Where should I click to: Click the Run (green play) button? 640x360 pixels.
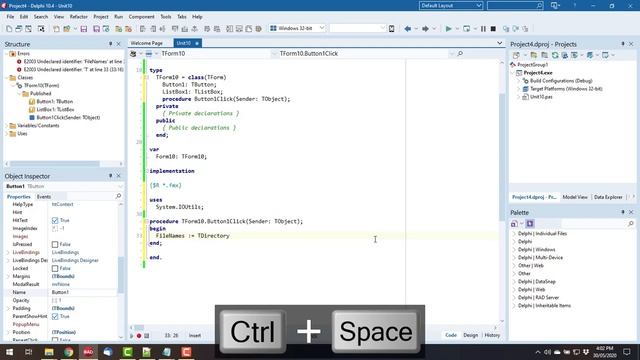point(448,29)
